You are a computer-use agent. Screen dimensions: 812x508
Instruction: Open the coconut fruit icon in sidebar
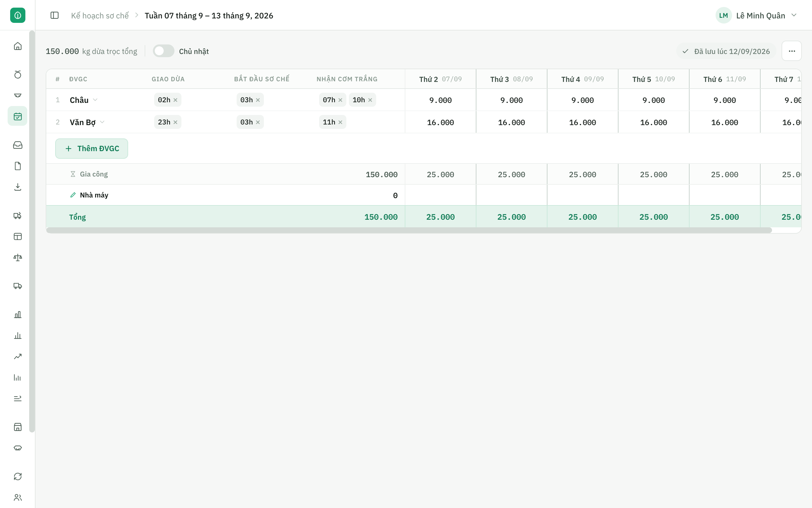(x=18, y=74)
